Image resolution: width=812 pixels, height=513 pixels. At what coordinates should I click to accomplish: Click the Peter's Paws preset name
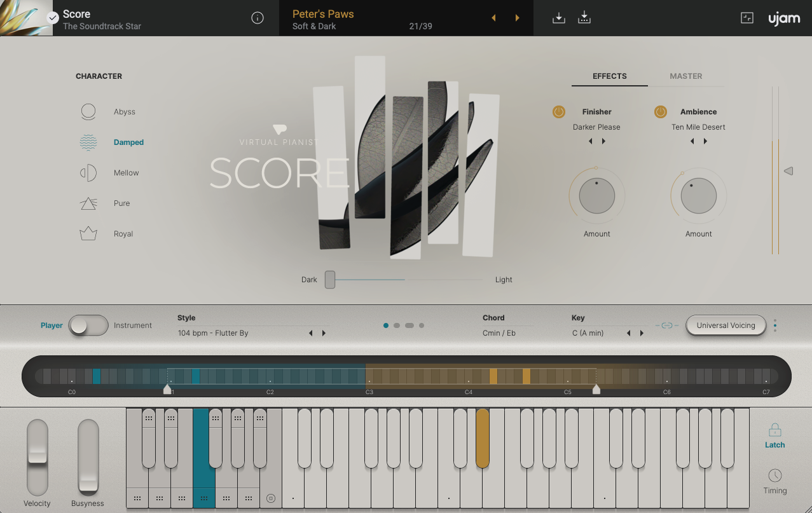click(x=323, y=14)
